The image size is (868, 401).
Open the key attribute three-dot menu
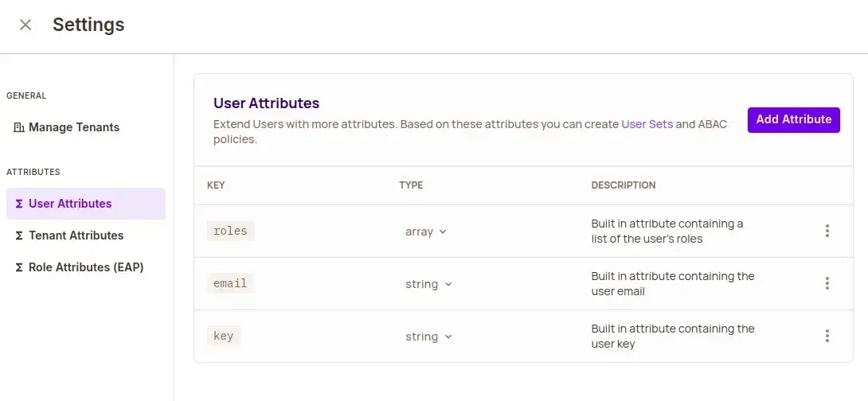click(x=827, y=336)
